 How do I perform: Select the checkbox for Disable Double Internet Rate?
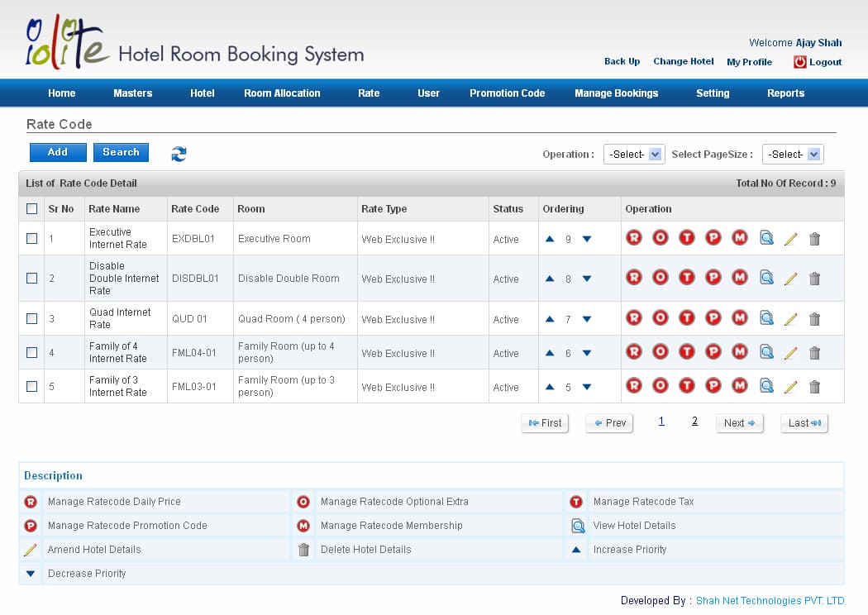[31, 278]
